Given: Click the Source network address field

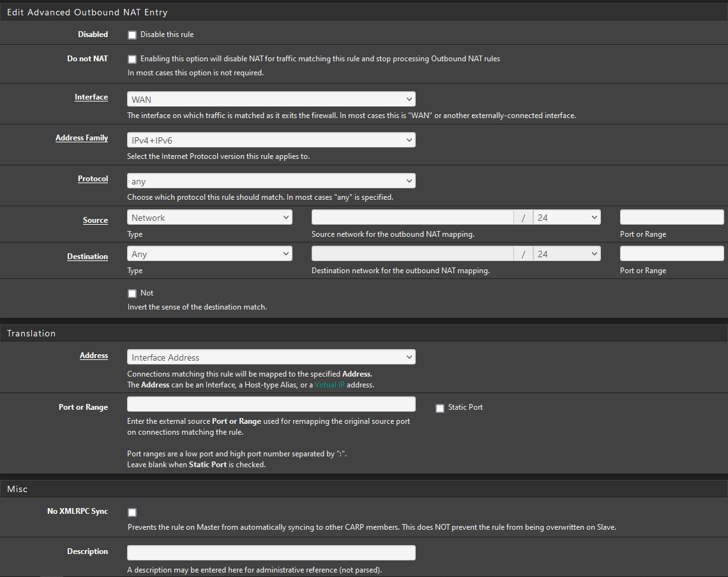Looking at the screenshot, I should pyautogui.click(x=413, y=217).
